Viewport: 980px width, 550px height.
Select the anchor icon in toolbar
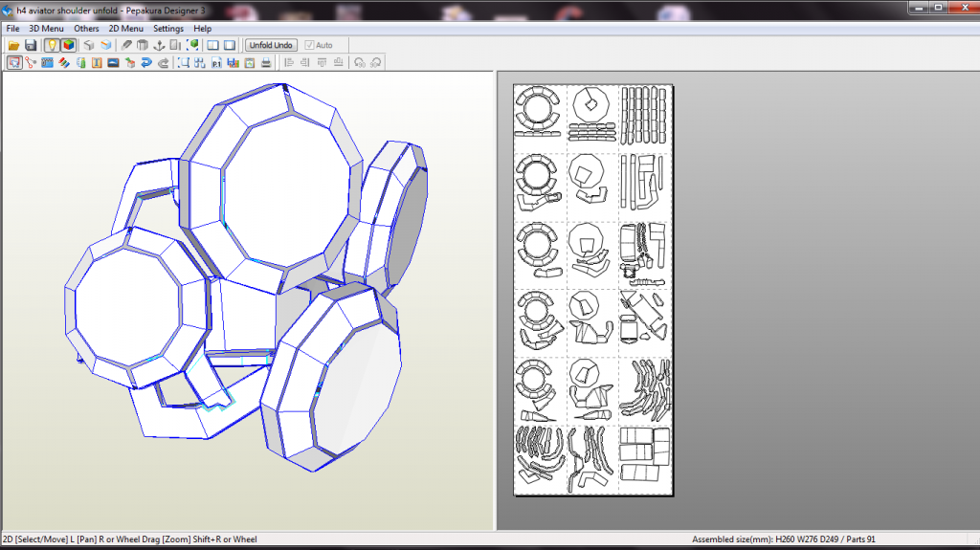[159, 45]
